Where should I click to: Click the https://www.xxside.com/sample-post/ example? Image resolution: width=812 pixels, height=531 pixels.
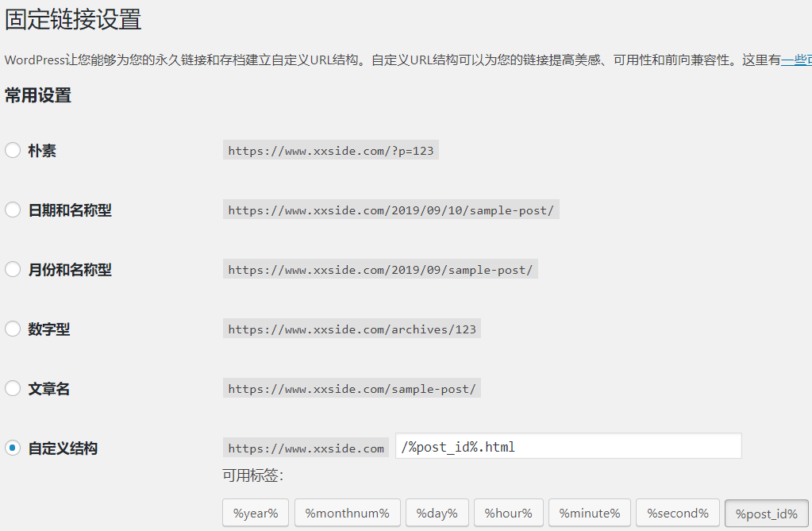click(352, 389)
